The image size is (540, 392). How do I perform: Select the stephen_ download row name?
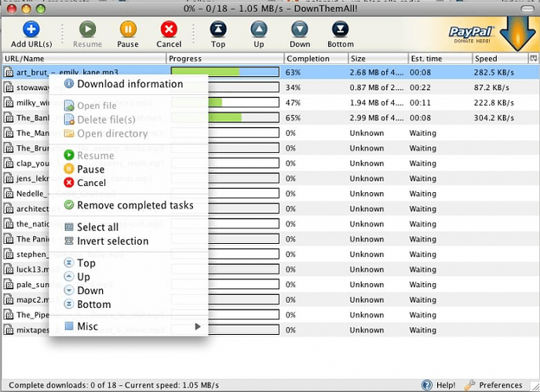(x=31, y=254)
